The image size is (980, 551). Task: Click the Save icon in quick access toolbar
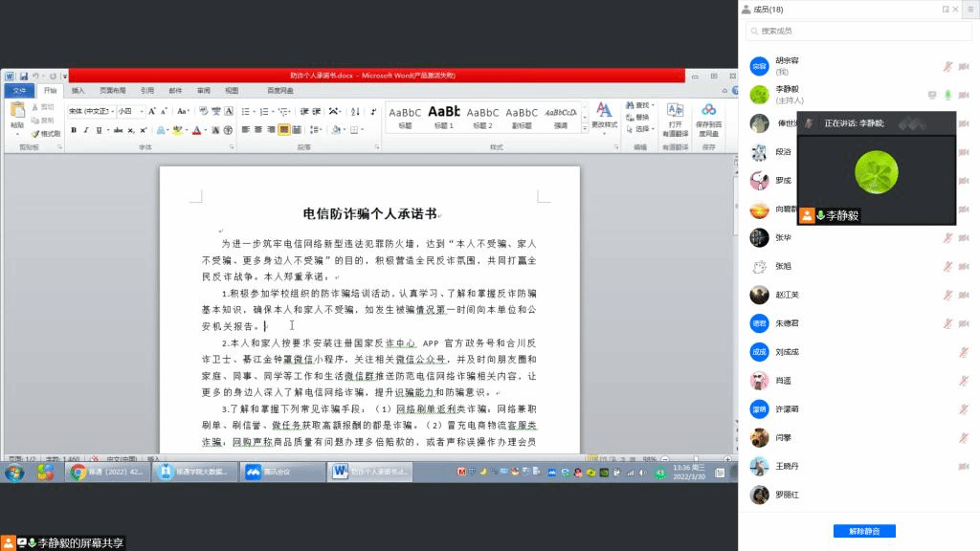[x=22, y=76]
